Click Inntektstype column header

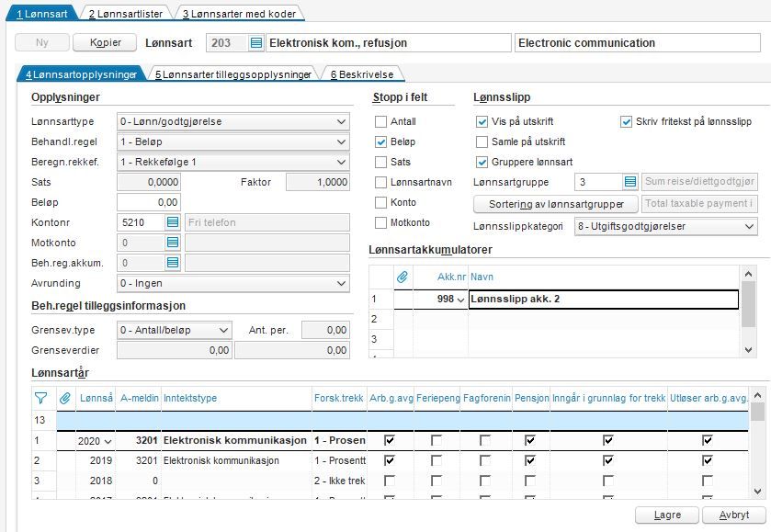(x=236, y=398)
